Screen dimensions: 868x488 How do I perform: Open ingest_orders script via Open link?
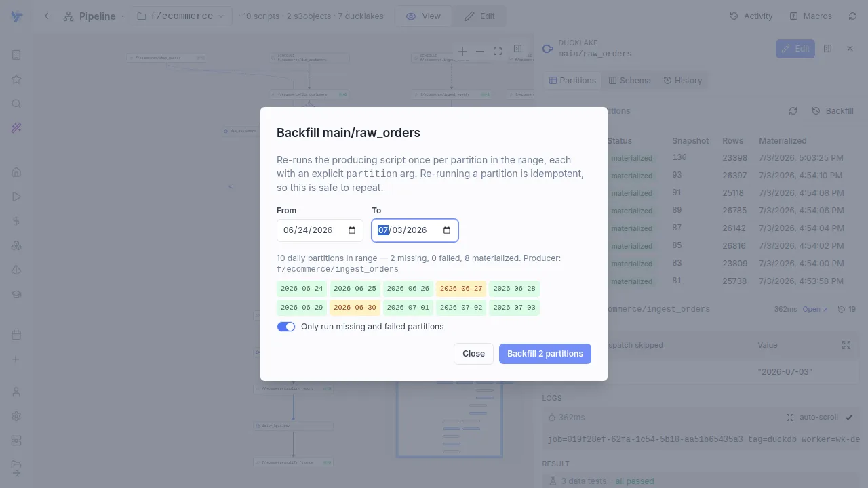point(815,309)
